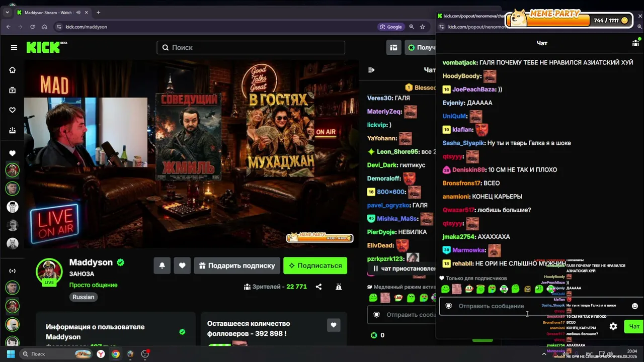Image resolution: width=644 pixels, height=362 pixels.
Task: Click the heart follow button next to bell
Action: pyautogui.click(x=182, y=265)
